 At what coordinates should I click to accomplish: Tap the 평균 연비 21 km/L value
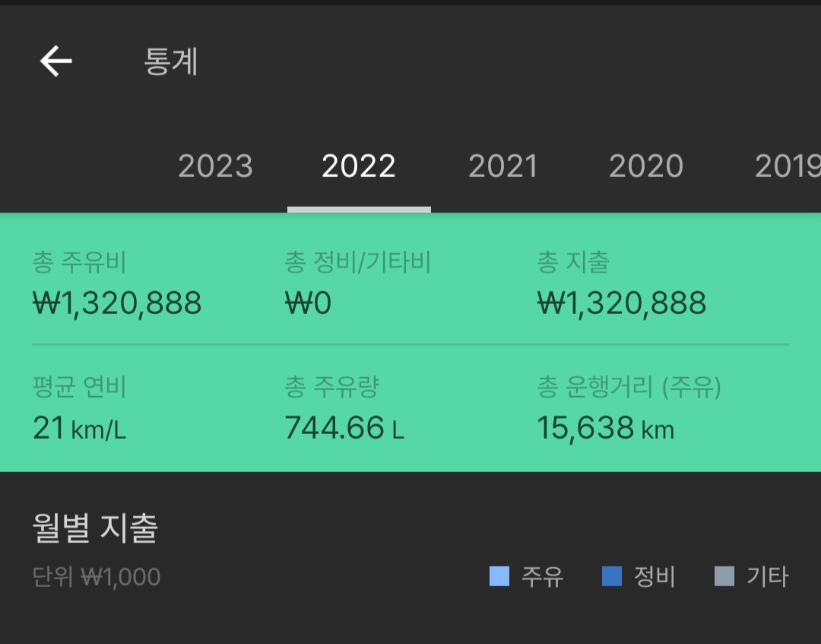coord(80,429)
